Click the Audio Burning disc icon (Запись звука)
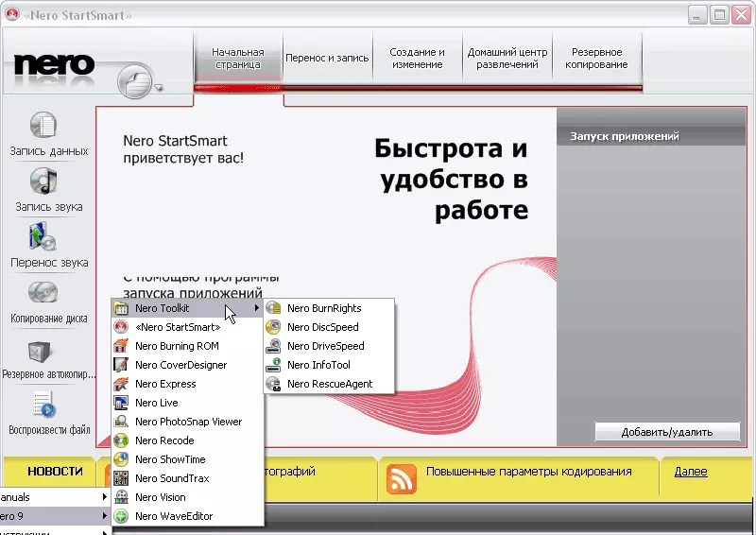Screen dimensions: 756x535 pos(43,181)
